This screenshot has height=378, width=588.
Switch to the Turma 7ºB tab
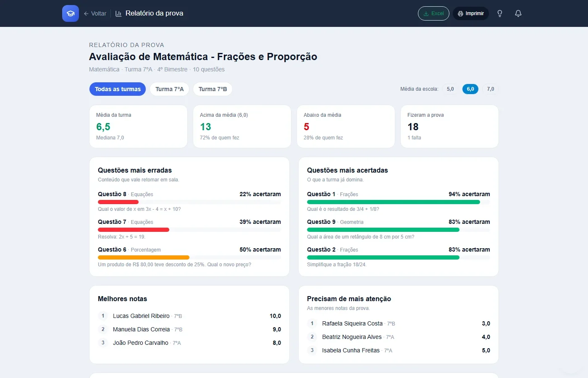(213, 89)
